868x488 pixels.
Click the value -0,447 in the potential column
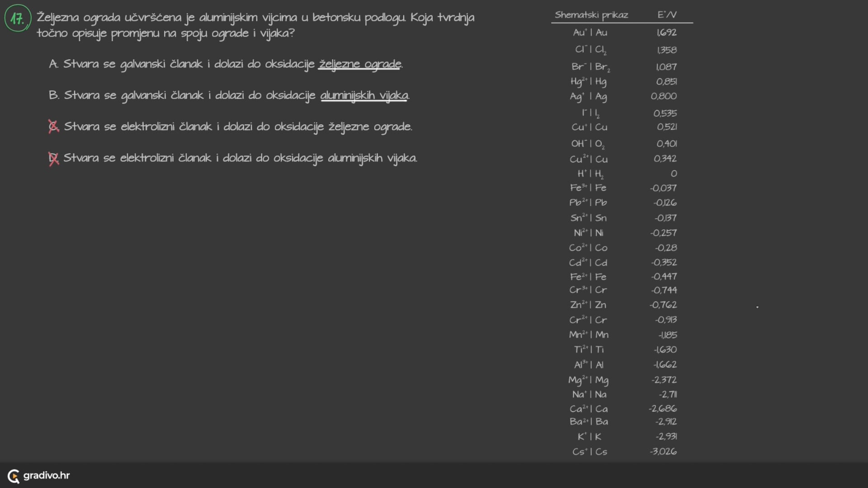[x=664, y=277]
